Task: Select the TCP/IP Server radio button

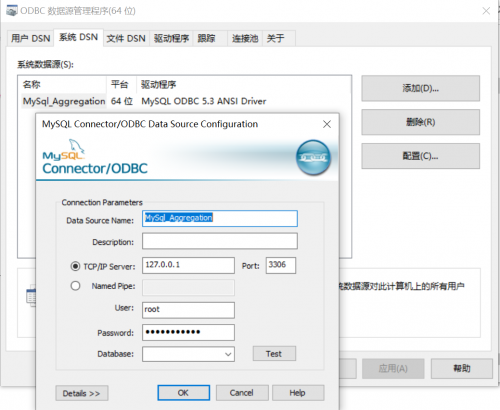Action: click(x=75, y=266)
